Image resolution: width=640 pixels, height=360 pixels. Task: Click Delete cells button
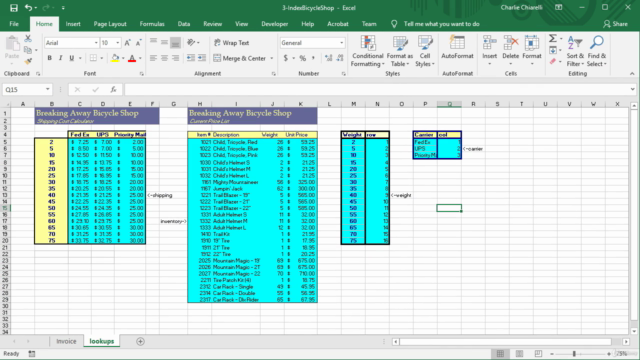coord(511,51)
